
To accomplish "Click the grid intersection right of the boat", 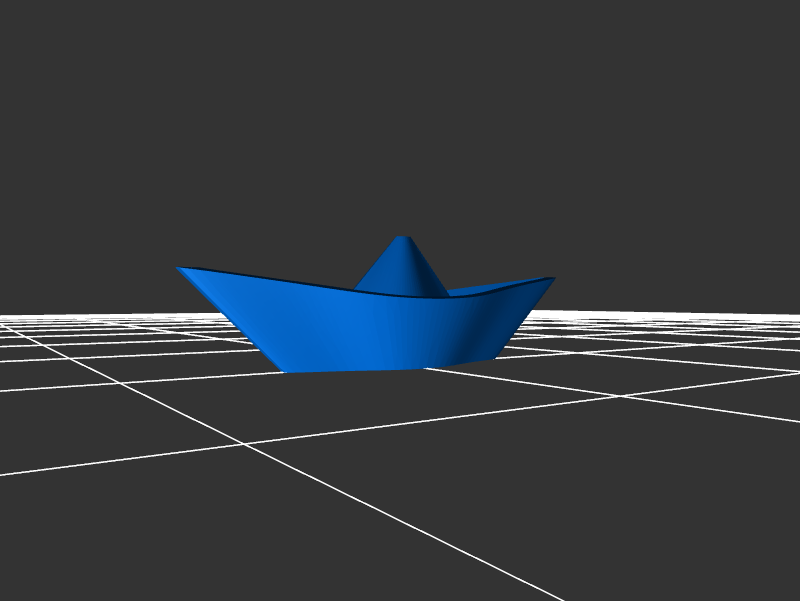I will click(621, 396).
